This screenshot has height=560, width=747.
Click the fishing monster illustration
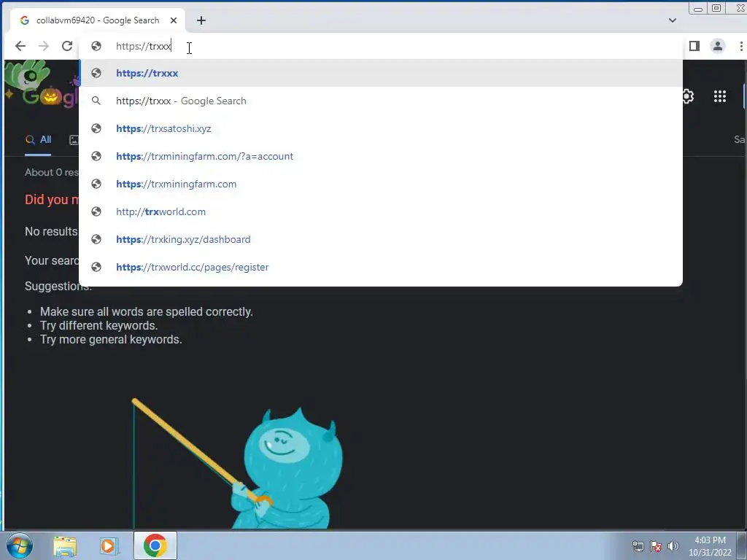pos(237,464)
